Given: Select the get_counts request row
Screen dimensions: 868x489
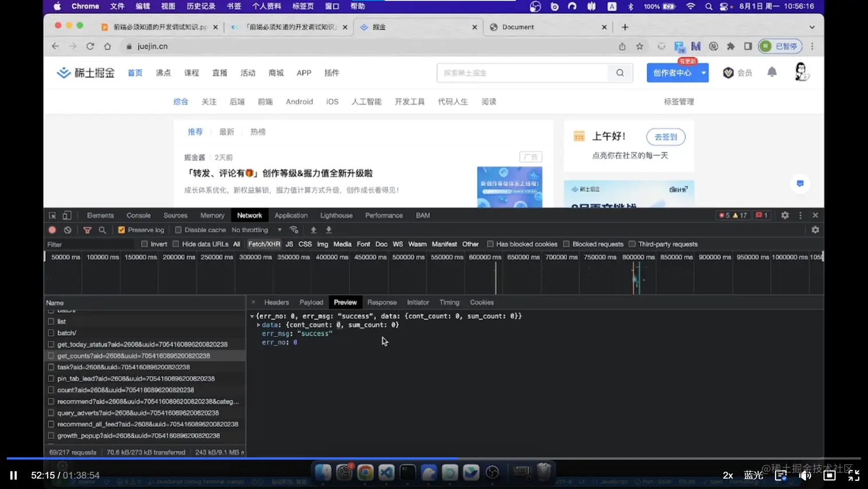Looking at the screenshot, I should [x=145, y=356].
